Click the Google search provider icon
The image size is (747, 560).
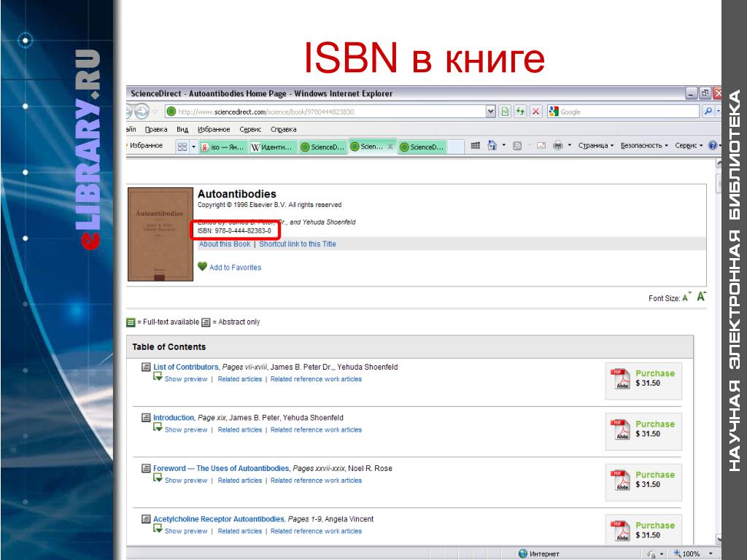click(x=554, y=112)
